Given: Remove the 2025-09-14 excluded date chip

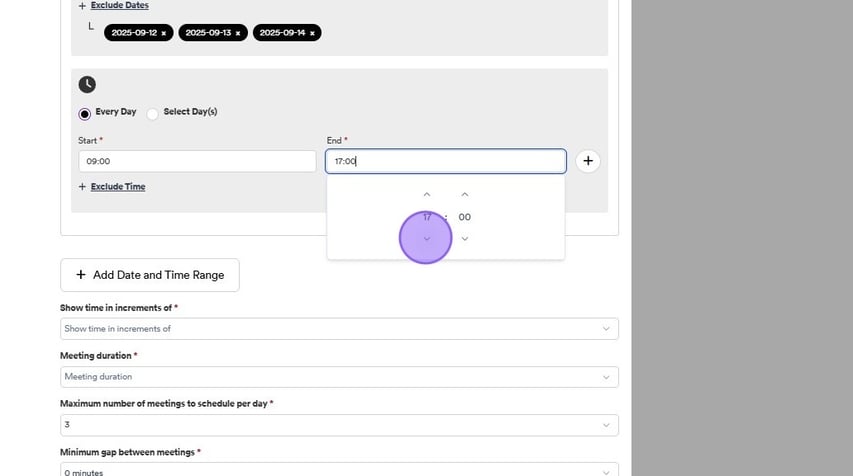Looking at the screenshot, I should point(312,33).
